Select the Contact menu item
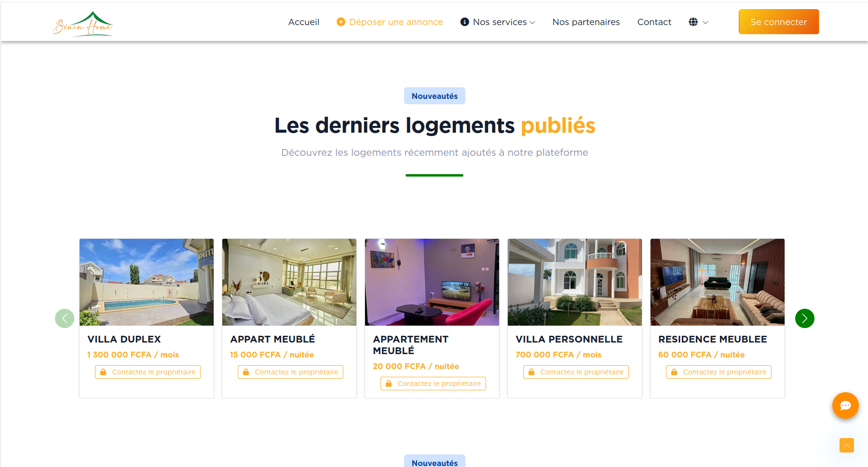This screenshot has height=467, width=868. (654, 22)
